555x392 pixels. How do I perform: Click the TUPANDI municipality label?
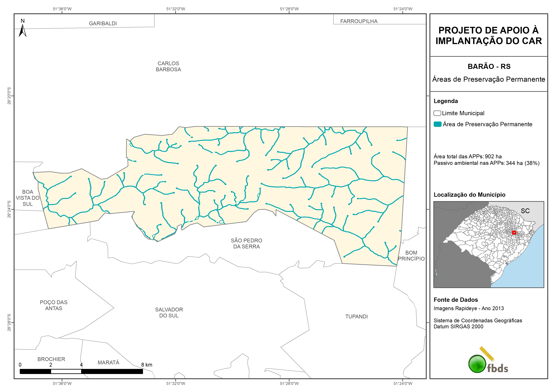pos(356,316)
